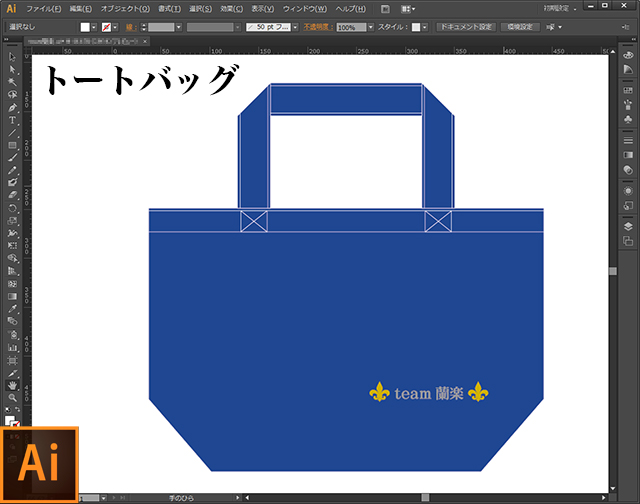Select the Direct Selection tool
The height and width of the screenshot is (504, 640).
(12, 69)
